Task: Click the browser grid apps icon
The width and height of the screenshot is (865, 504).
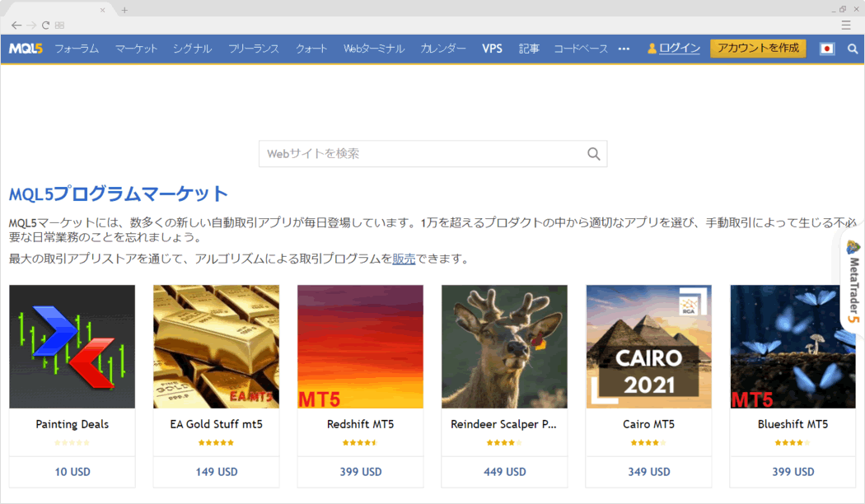Action: click(59, 26)
